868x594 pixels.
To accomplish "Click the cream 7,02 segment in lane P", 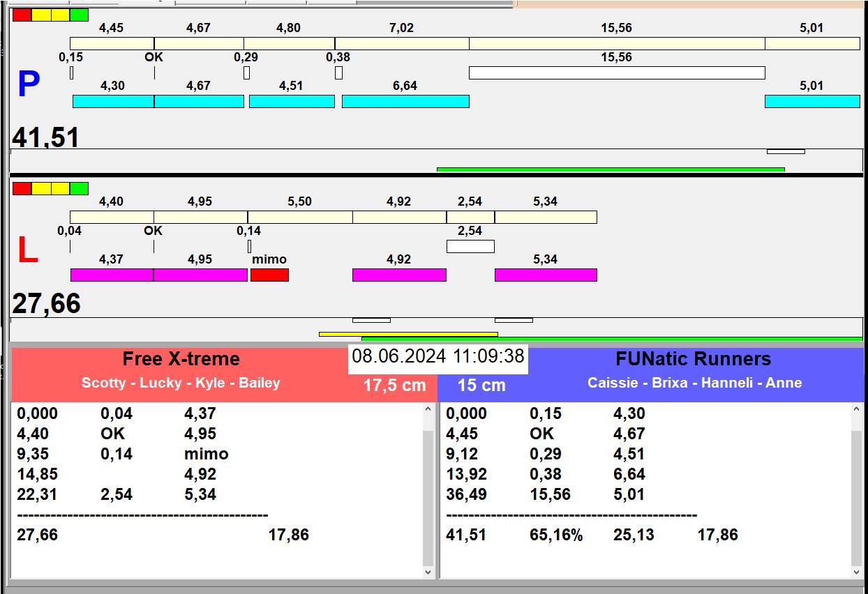I will coord(401,43).
